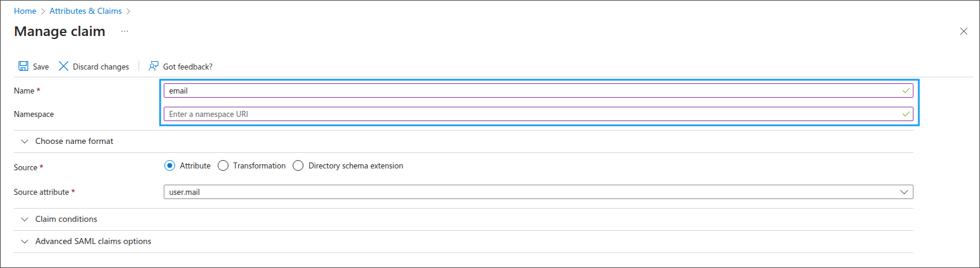Click the Discard changes X icon
Image resolution: width=980 pixels, height=268 pixels.
(64, 66)
